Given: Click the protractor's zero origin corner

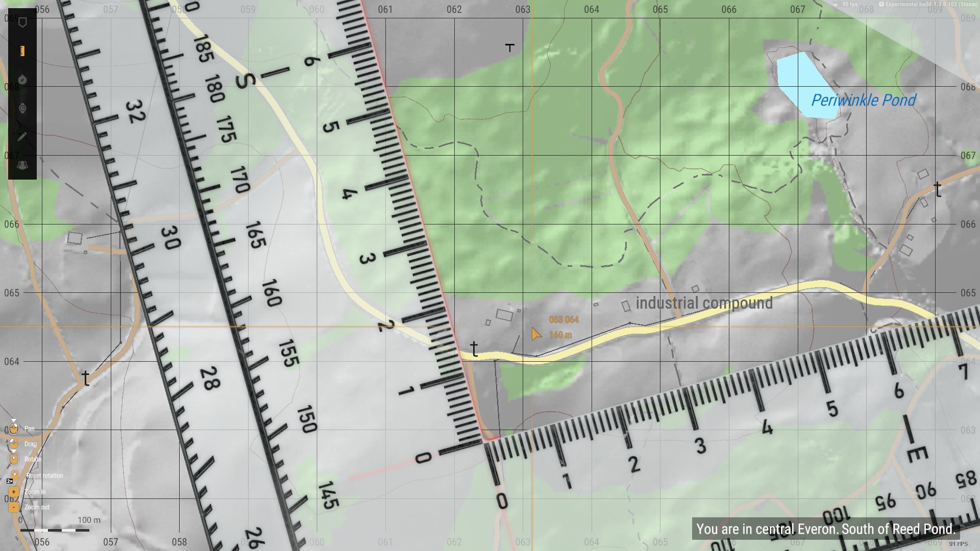Looking at the screenshot, I should point(484,442).
